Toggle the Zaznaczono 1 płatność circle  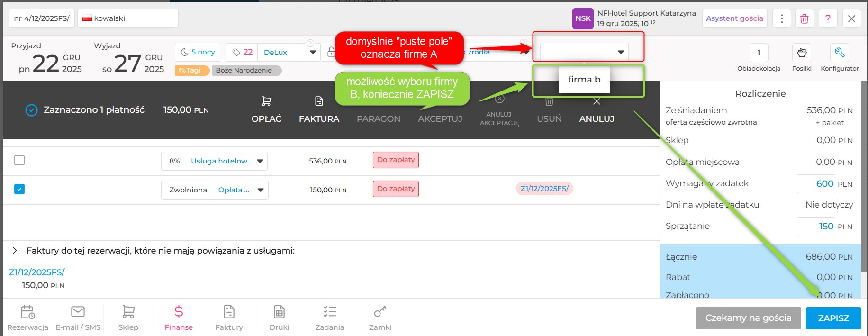[31, 110]
